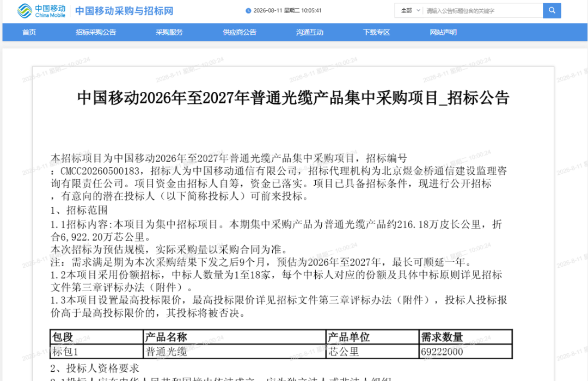This screenshot has width=588, height=381.
Task: Open the 供应商公告 menu
Action: click(x=239, y=32)
